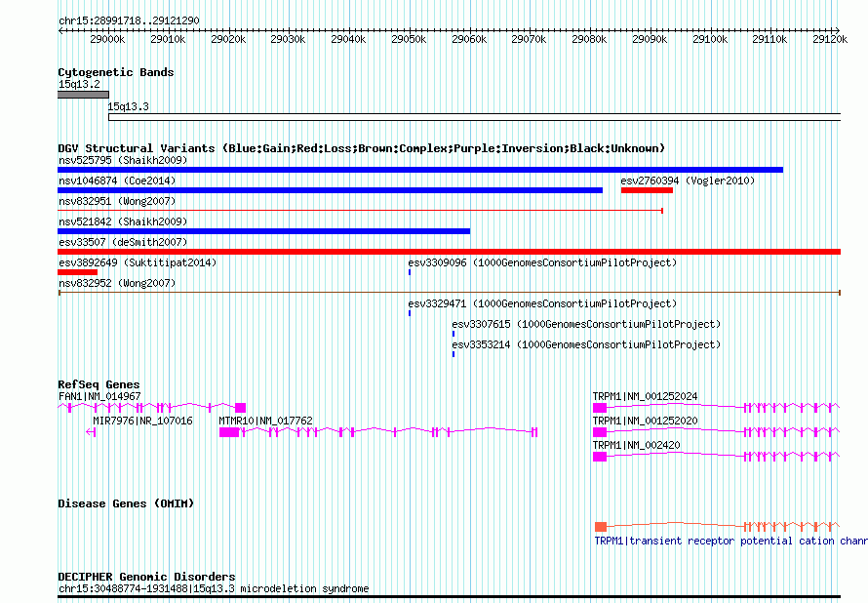The height and width of the screenshot is (603, 868).
Task: Click the esv33507 (deSmith2007) label
Action: 123,242
